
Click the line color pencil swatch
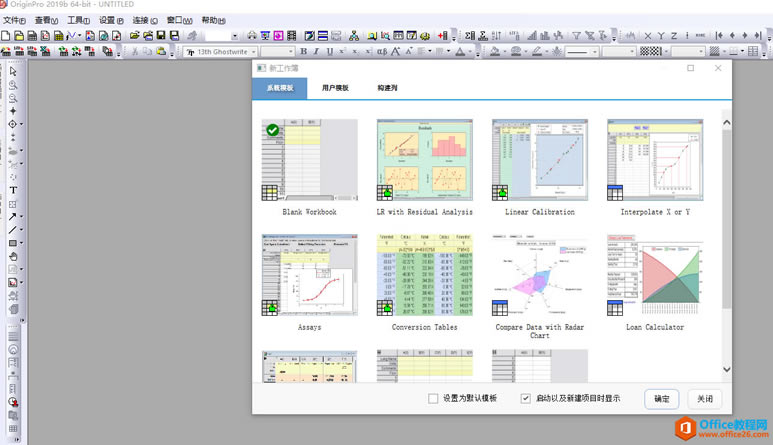click(537, 51)
